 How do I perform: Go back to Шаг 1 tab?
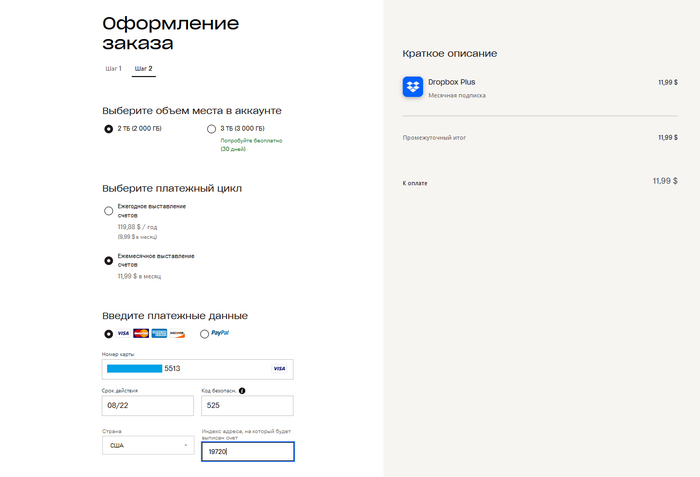(x=113, y=69)
